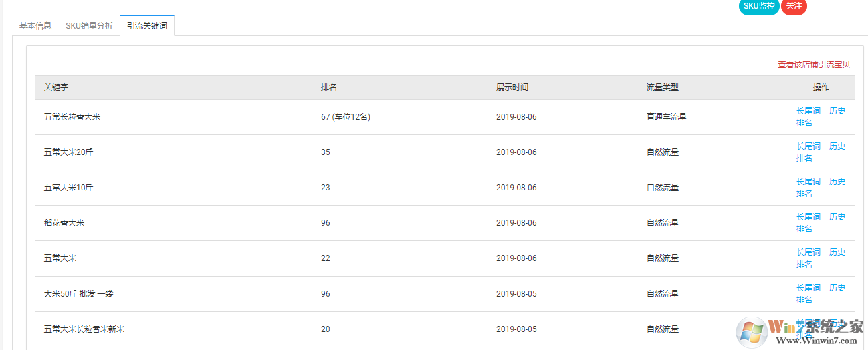
Task: Open 历史排名 for 五常长粒香大米
Action: click(x=837, y=111)
